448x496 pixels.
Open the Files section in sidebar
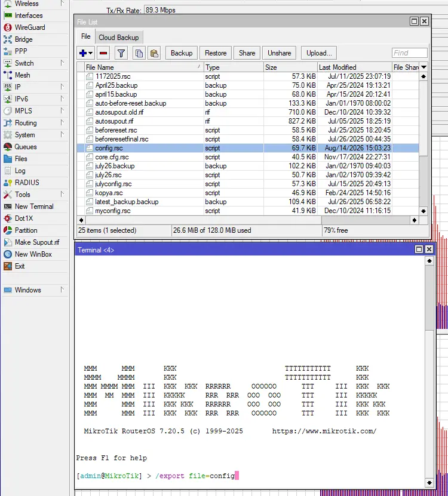[x=21, y=159]
